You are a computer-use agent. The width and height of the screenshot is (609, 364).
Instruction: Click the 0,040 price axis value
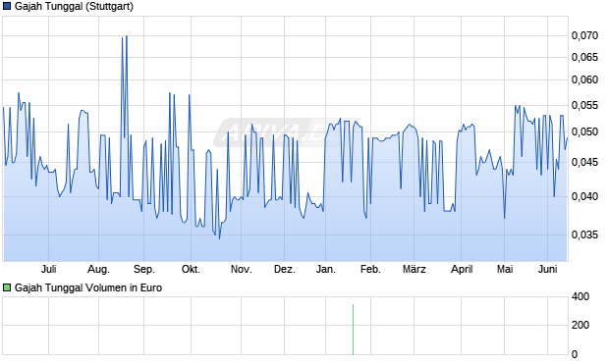[x=584, y=196]
